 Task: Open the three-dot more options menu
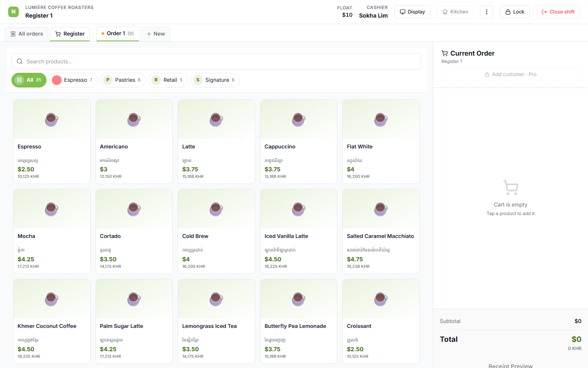tap(486, 12)
